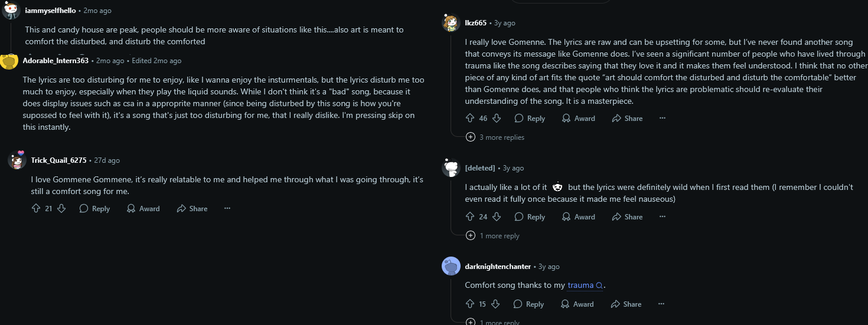Give Award to the deleted user's comment

pos(578,216)
